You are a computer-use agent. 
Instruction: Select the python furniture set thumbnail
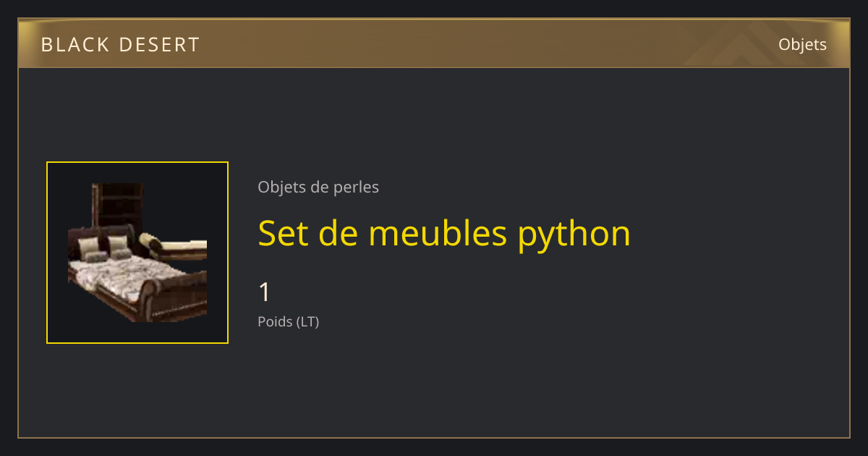click(137, 253)
